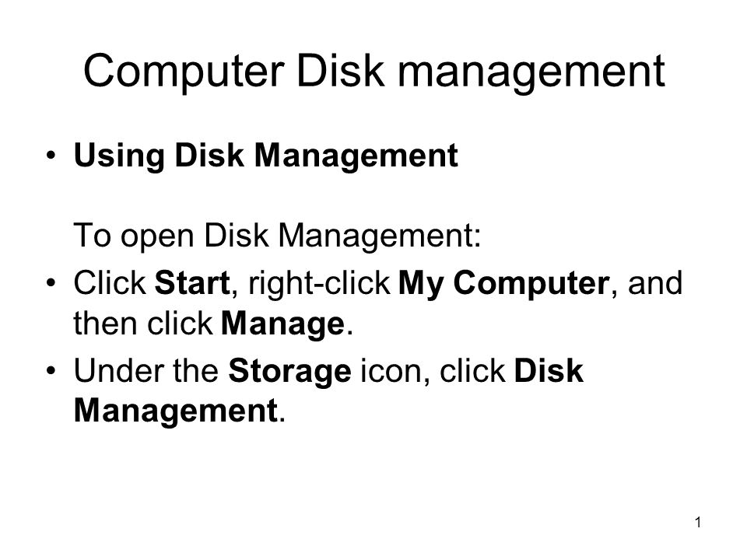Click the bold My Computer text
Screen dimensions: 747x560
503,284
